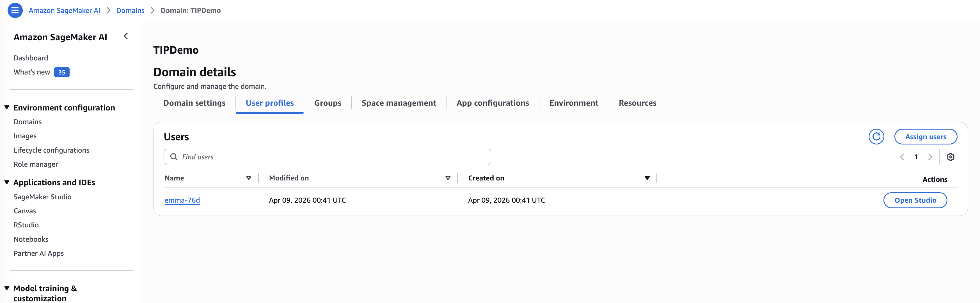Open App configurations tab
Image resolution: width=980 pixels, height=303 pixels.
click(x=493, y=103)
